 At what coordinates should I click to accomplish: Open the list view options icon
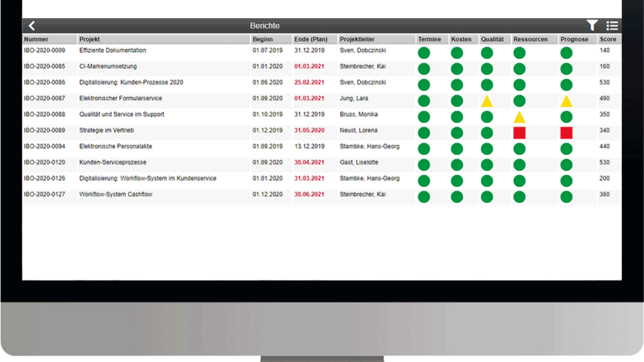pos(612,26)
